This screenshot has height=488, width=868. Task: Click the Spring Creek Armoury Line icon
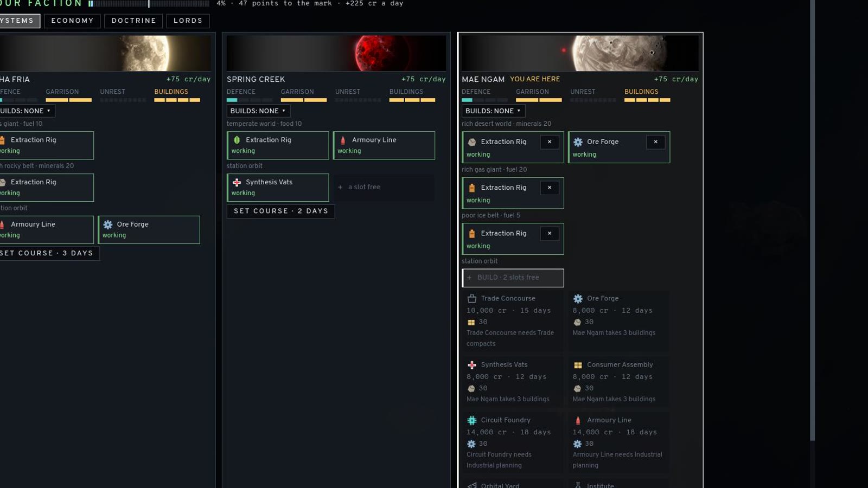pos(343,140)
